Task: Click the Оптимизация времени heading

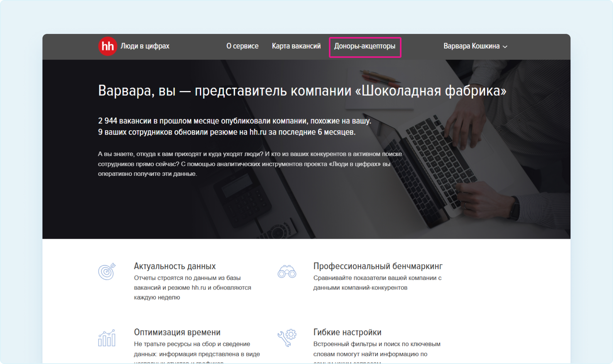Action: [177, 332]
